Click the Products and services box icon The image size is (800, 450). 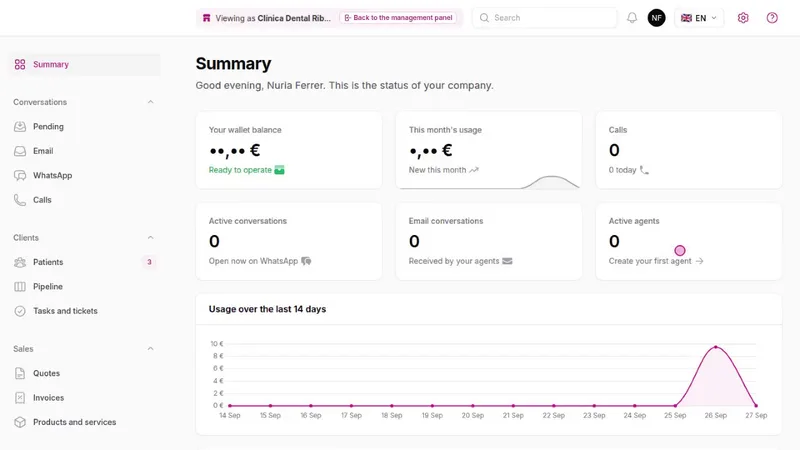click(x=20, y=422)
